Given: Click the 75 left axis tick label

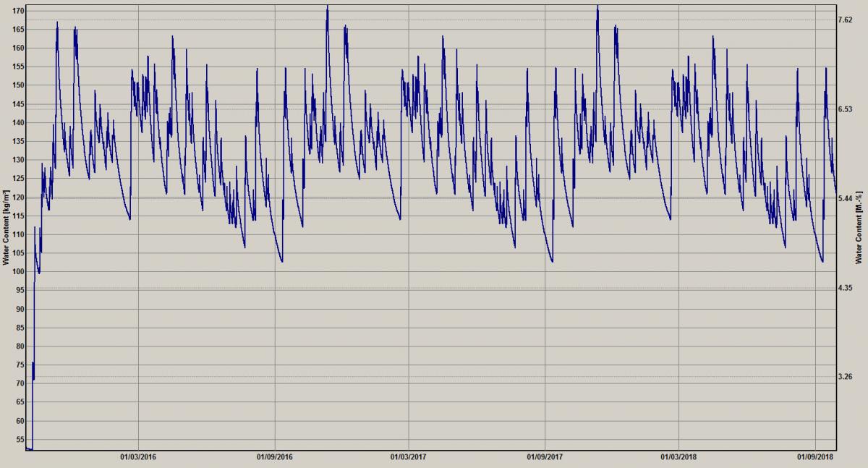Looking at the screenshot, I should [x=22, y=365].
